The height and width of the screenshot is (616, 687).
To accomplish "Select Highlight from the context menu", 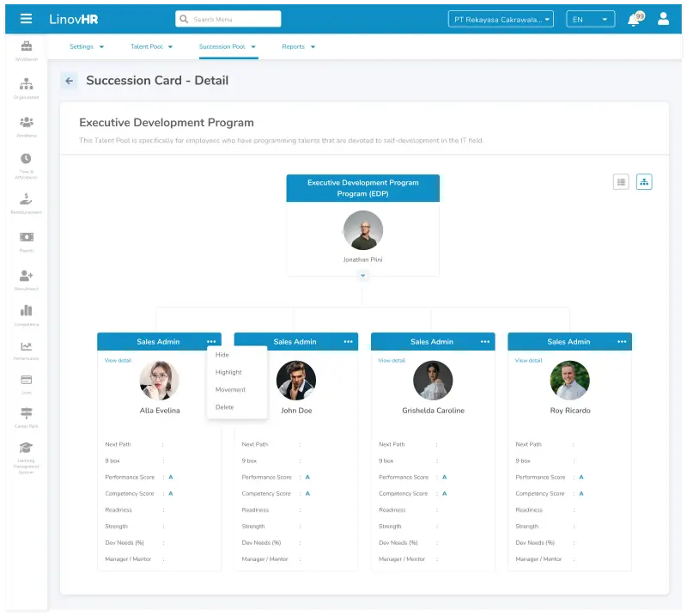I will point(228,373).
